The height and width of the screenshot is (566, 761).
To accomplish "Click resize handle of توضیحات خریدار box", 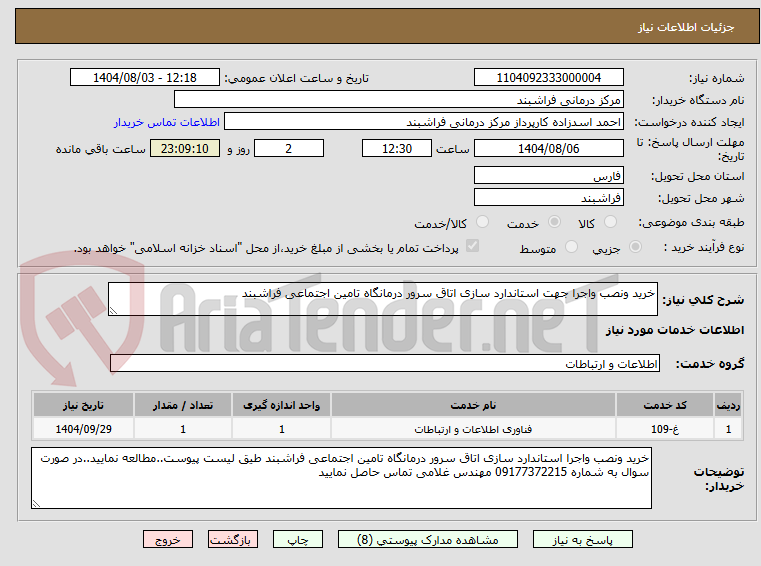I will (36, 503).
